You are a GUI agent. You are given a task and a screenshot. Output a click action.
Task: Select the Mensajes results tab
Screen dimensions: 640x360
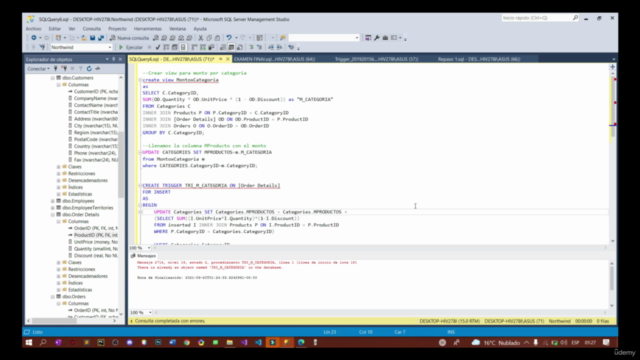[x=144, y=256]
